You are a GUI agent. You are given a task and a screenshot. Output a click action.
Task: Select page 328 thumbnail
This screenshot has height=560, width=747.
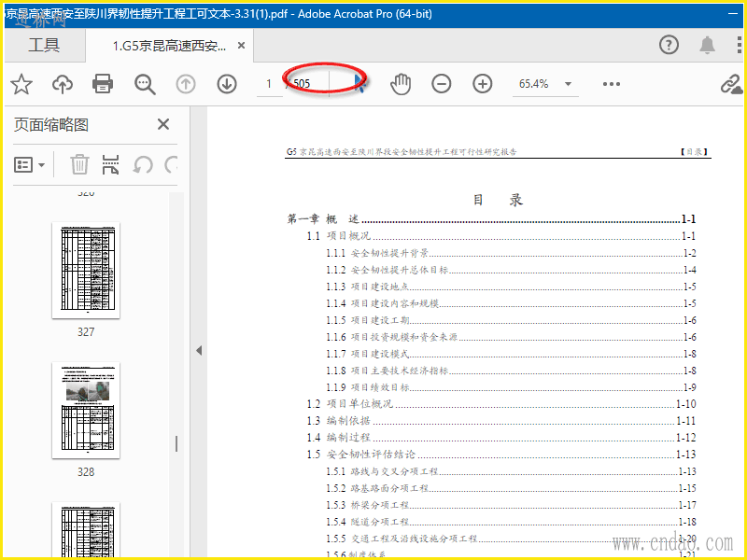86,410
